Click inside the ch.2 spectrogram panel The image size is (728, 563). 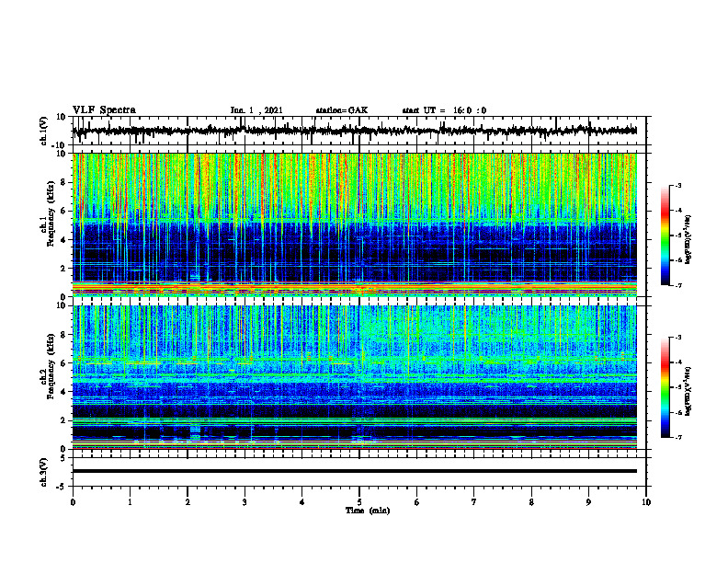(354, 377)
